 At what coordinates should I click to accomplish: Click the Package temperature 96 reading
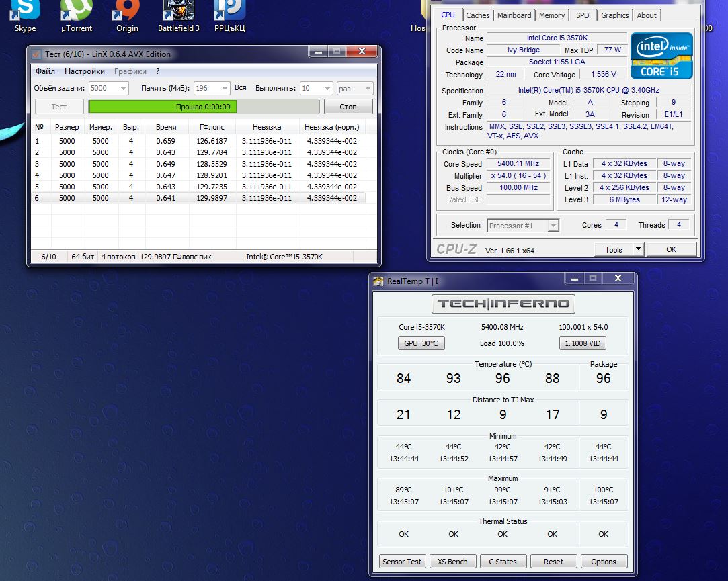coord(603,379)
